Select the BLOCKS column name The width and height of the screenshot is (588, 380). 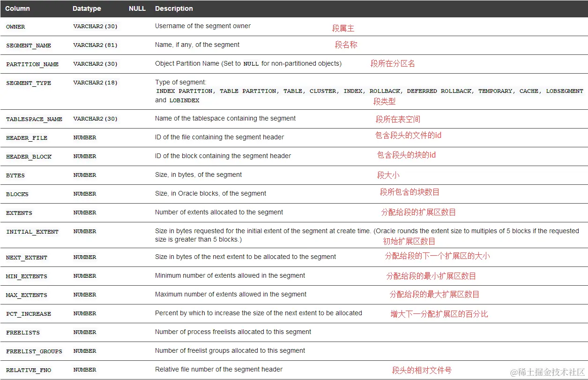[17, 194]
